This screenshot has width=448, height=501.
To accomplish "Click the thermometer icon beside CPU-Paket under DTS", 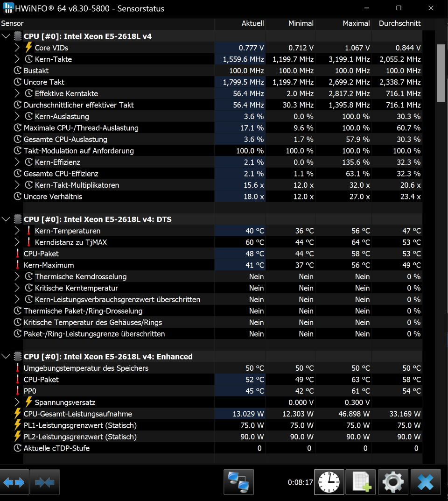I will click(18, 254).
